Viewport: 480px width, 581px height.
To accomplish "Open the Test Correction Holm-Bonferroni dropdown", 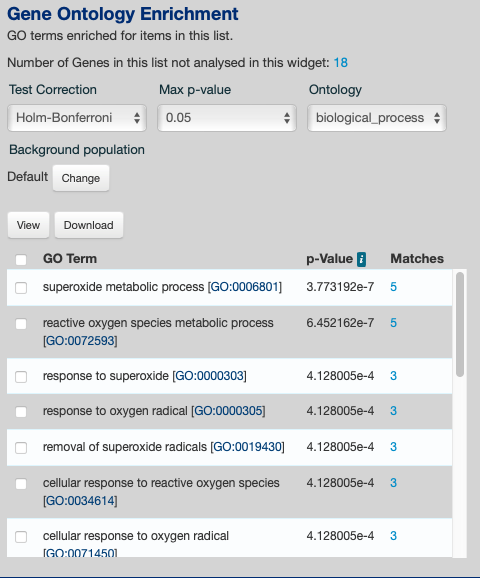I will pos(77,118).
